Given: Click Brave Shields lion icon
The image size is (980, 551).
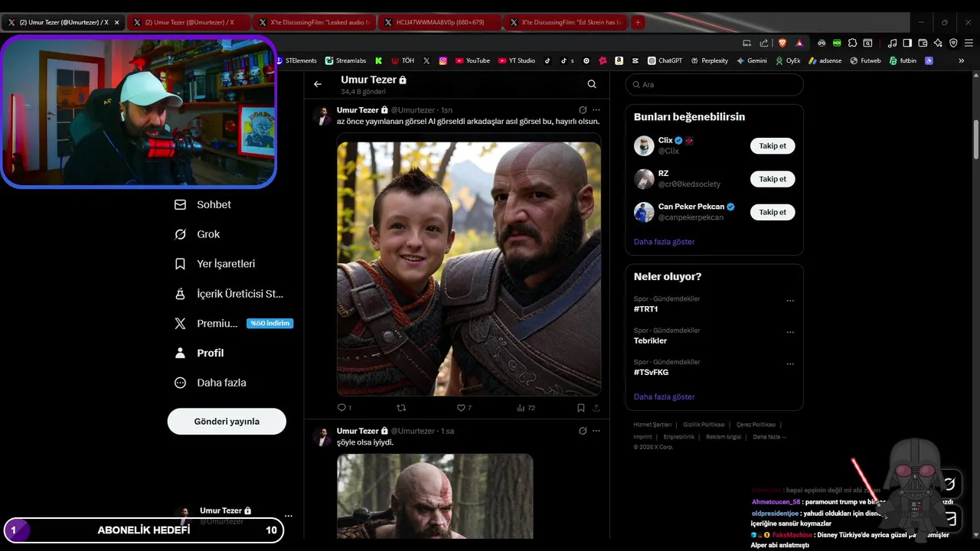Looking at the screenshot, I should [782, 43].
